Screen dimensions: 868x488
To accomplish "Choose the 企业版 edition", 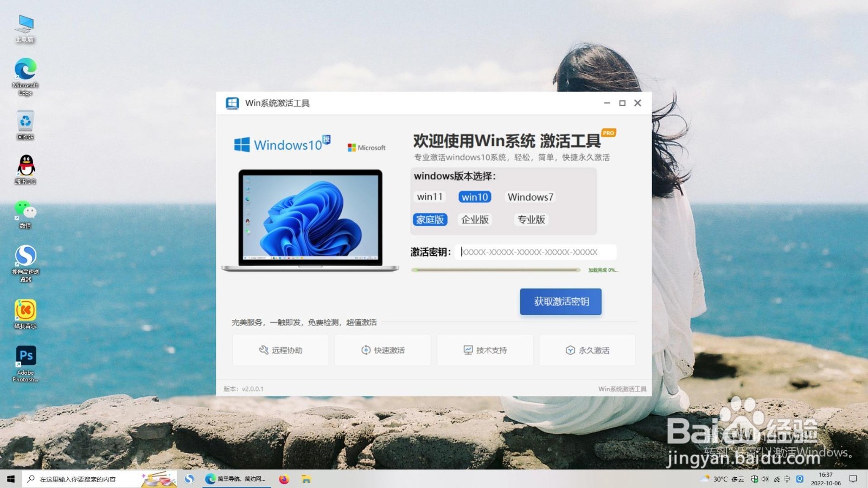I will pos(475,220).
